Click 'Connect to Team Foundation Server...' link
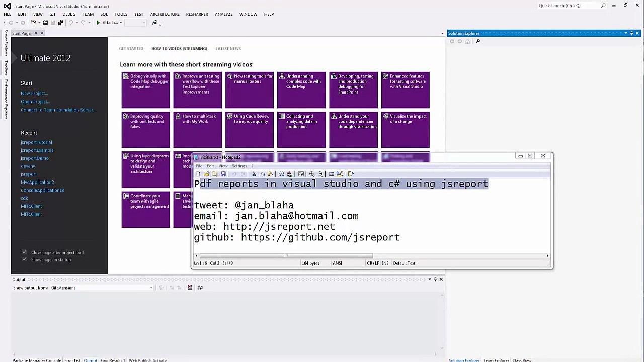644x362 pixels. (x=58, y=110)
